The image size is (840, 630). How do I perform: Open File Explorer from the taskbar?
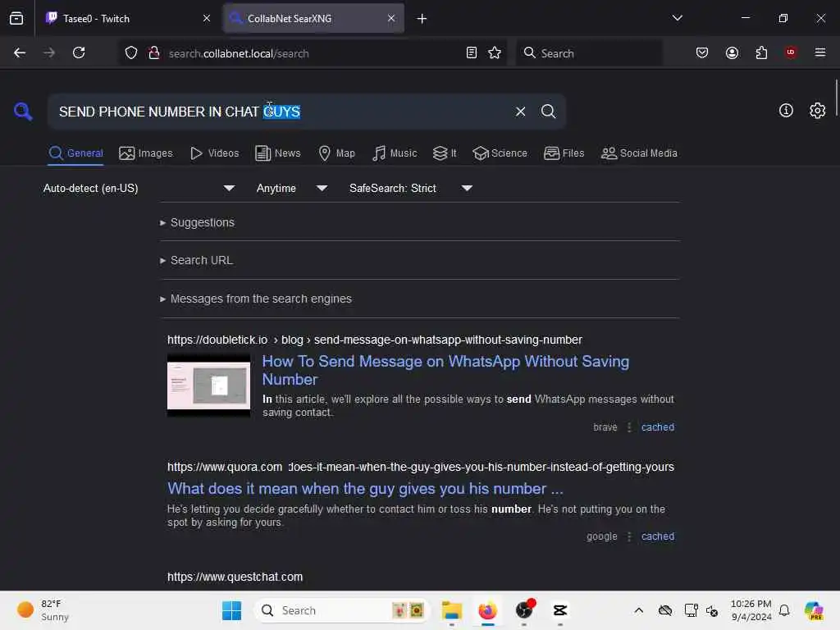[452, 610]
